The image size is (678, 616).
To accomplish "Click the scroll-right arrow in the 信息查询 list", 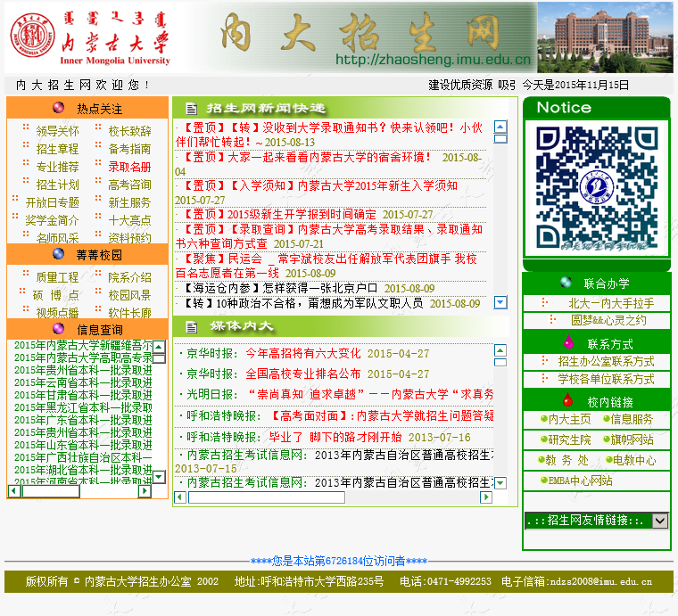I will point(145,490).
